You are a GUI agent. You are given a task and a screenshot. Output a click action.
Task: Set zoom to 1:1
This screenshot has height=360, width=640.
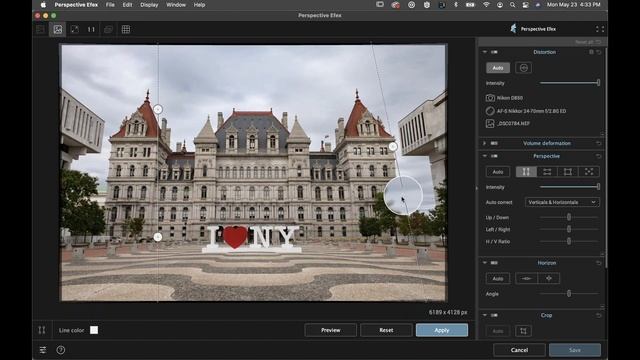[x=91, y=29]
